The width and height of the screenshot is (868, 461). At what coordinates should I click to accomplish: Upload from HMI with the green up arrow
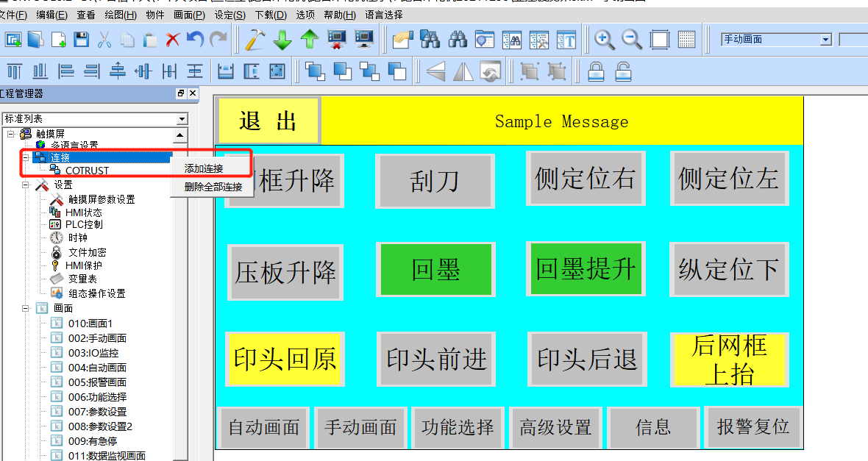[310, 40]
